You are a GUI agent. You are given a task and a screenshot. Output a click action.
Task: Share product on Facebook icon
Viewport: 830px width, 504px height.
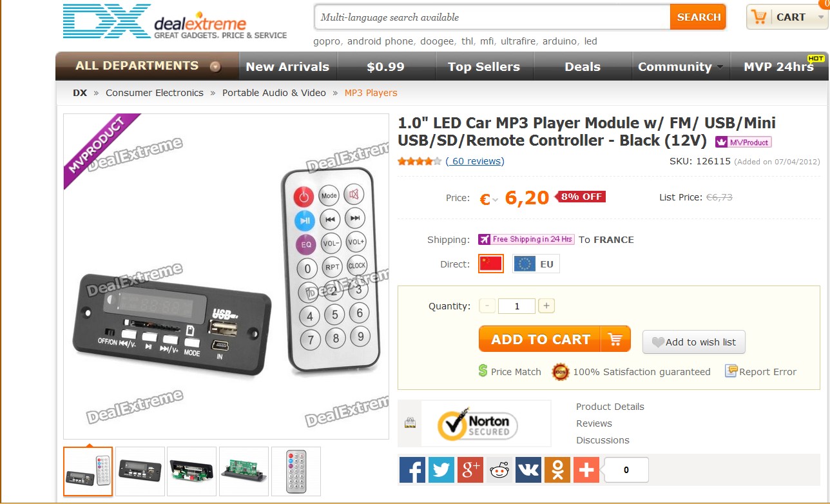pos(412,470)
